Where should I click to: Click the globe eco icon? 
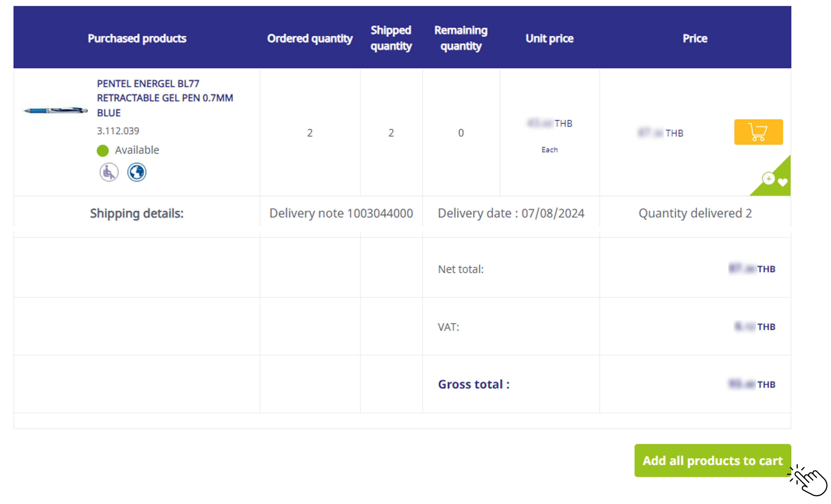pyautogui.click(x=137, y=172)
